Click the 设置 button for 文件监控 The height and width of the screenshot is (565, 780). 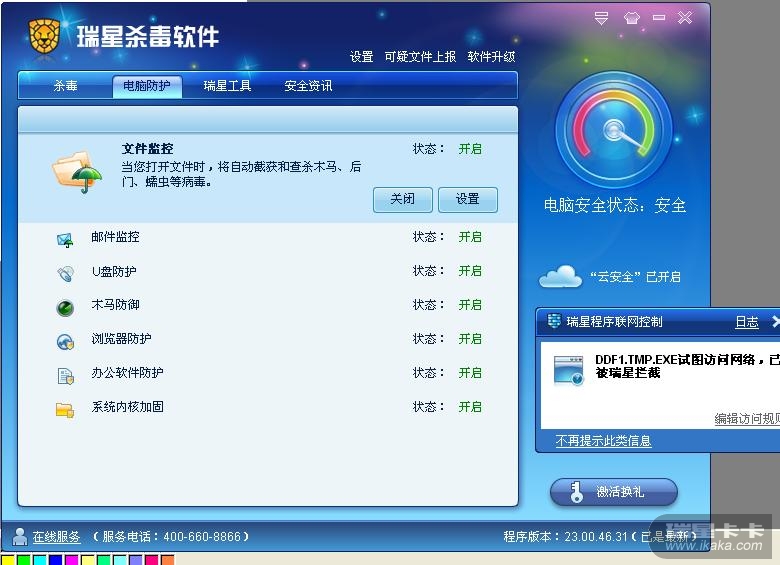(468, 199)
